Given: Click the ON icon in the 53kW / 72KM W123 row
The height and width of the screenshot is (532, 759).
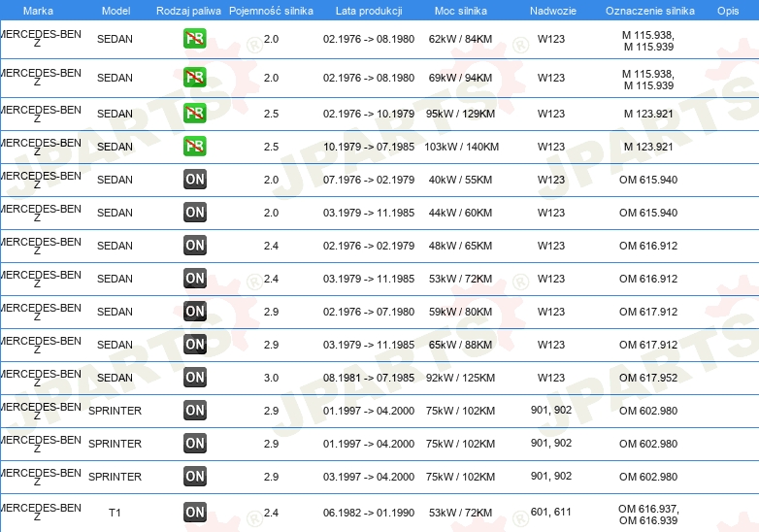Looking at the screenshot, I should tap(195, 279).
